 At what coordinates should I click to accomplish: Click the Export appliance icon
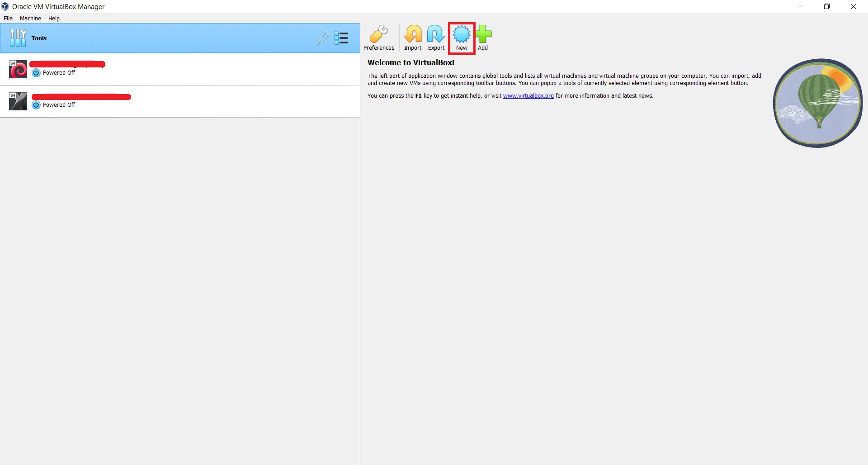coord(436,38)
